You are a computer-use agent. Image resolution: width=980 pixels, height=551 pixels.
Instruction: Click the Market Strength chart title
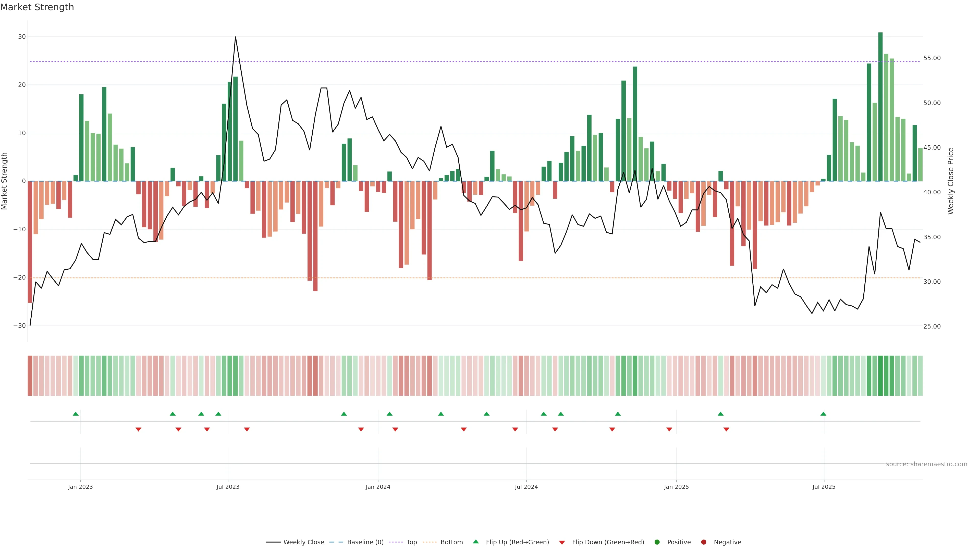click(37, 7)
